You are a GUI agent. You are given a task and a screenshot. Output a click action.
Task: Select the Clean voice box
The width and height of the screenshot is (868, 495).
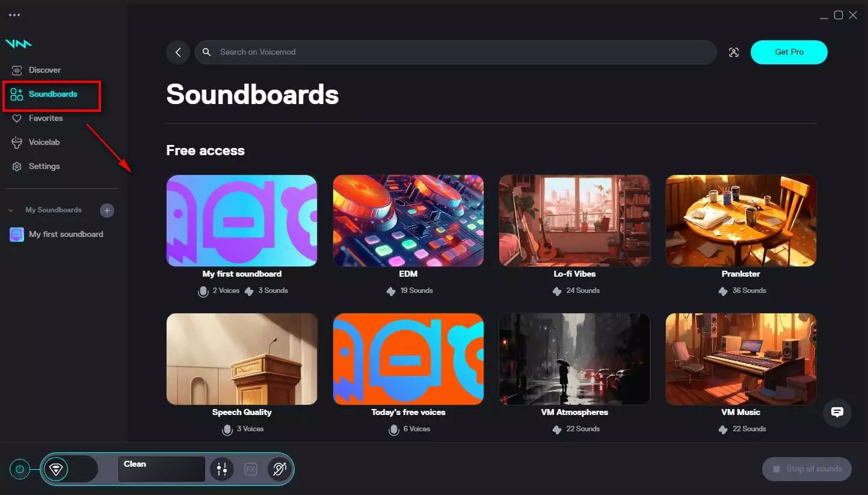(x=162, y=469)
